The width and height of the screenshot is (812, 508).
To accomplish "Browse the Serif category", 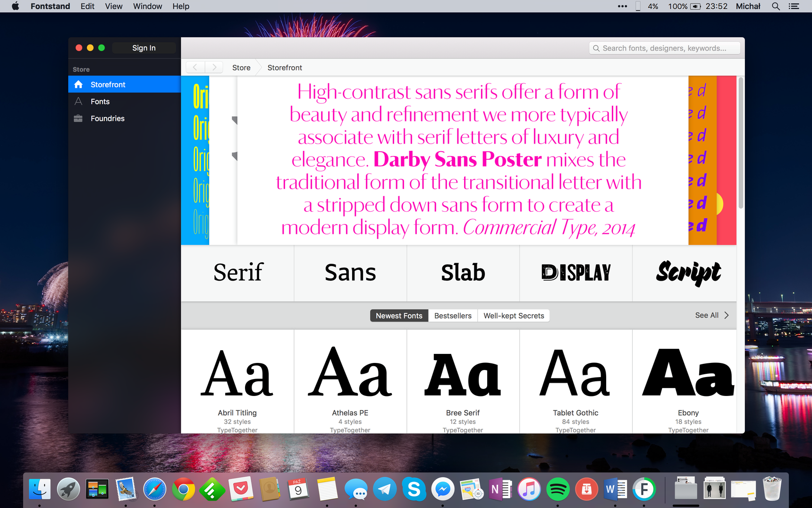I will click(237, 273).
